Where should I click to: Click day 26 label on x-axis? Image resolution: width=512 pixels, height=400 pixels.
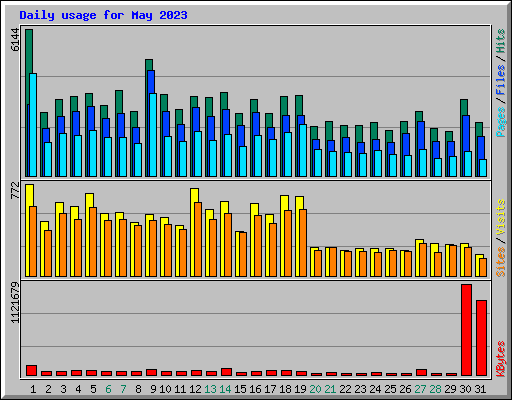pos(405,389)
